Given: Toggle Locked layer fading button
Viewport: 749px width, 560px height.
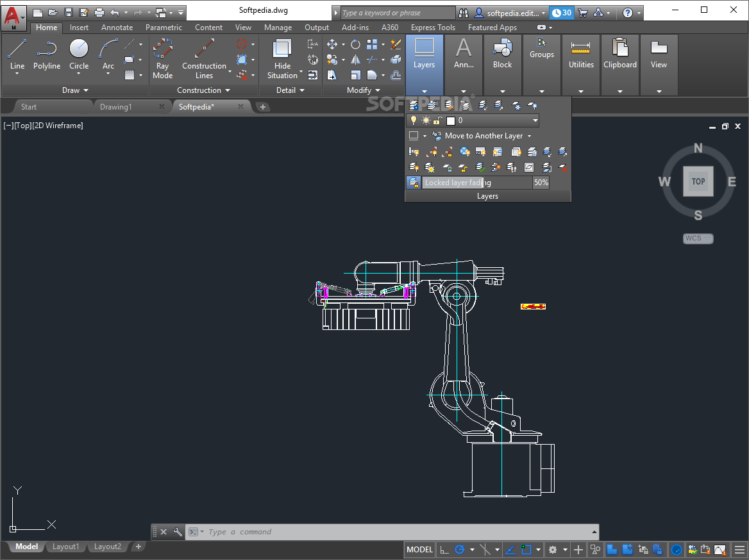Looking at the screenshot, I should (414, 183).
